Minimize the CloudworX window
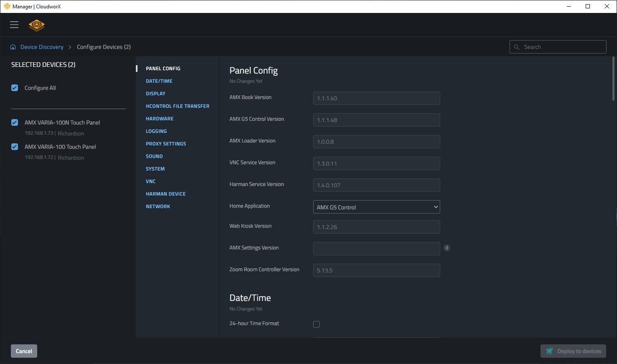617x364 pixels. 569,6
